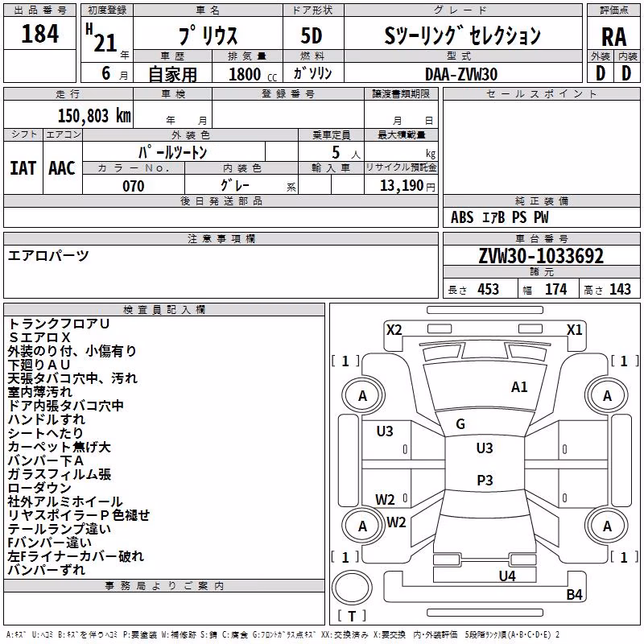Click the X1 mark on the car diagram
This screenshot has width=644, height=644.
574,329
